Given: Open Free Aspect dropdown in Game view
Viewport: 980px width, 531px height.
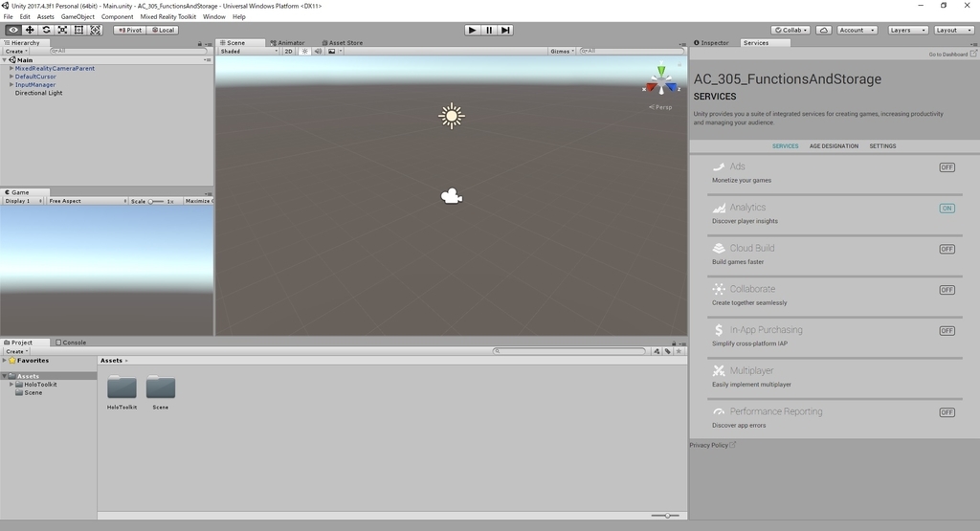Looking at the screenshot, I should [x=87, y=201].
